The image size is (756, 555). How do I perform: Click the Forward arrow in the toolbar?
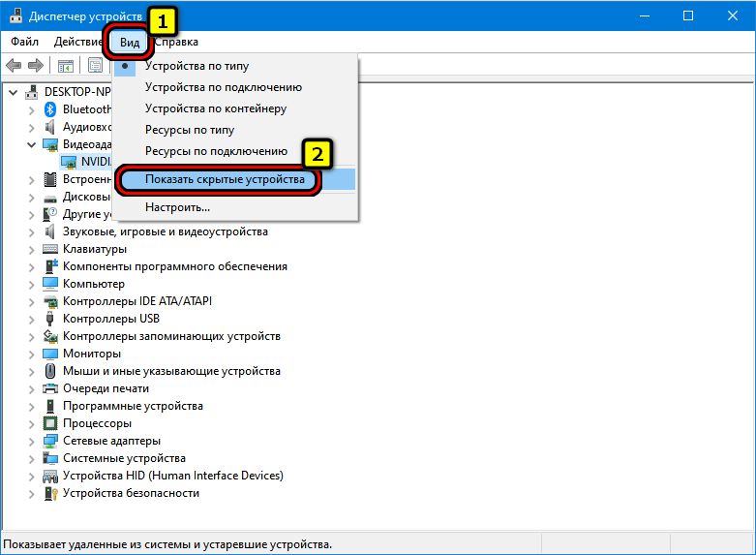coord(36,66)
